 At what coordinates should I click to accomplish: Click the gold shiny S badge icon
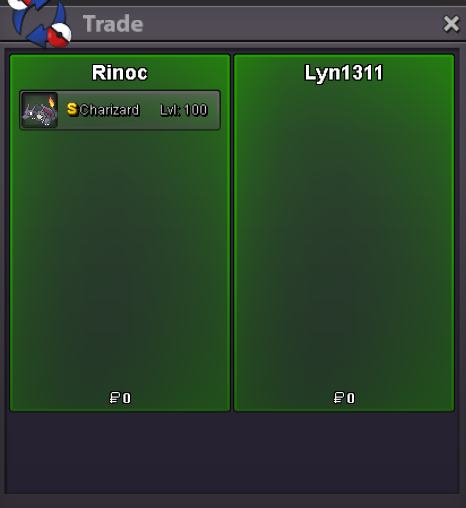click(x=72, y=109)
